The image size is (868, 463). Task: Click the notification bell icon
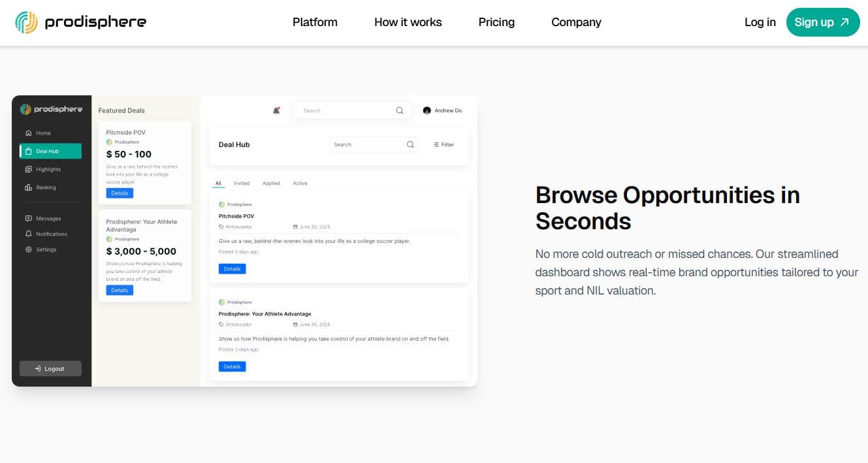(276, 110)
